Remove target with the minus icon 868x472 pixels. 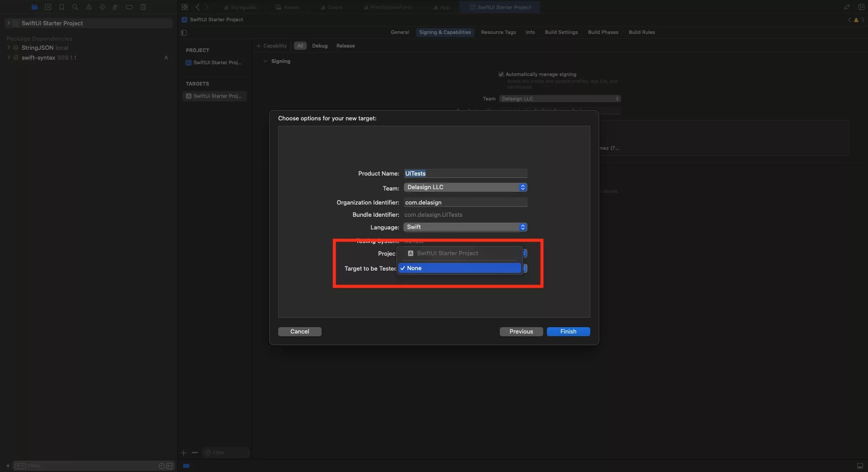194,453
